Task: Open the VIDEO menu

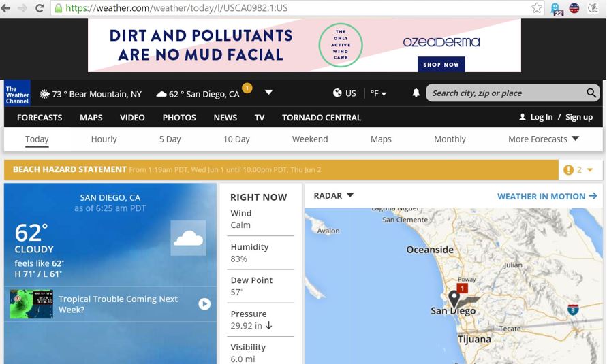Action: 132,118
